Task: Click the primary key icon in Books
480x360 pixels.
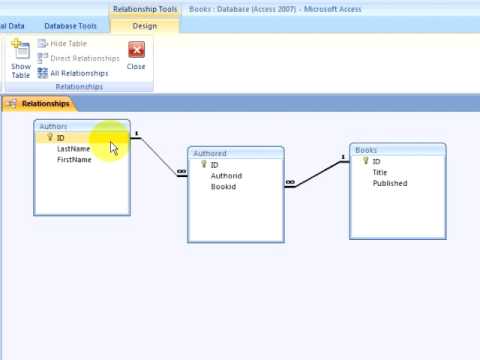Action: click(366, 161)
